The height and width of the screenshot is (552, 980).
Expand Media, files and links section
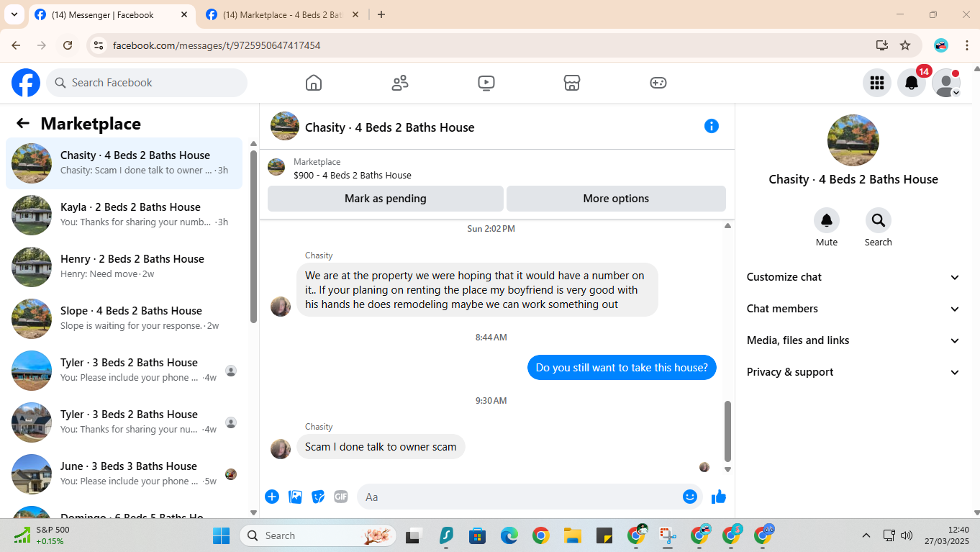[853, 340]
